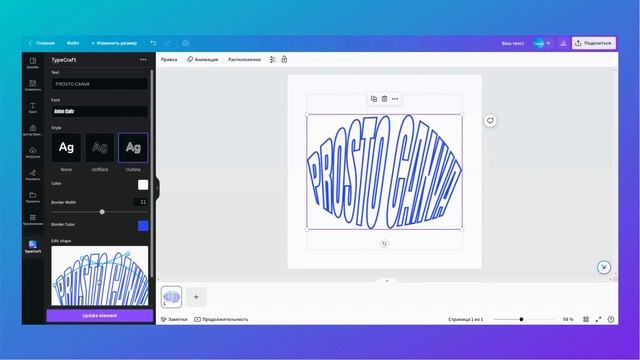This screenshot has width=640, height=360.
Task: Click the cloud save status icon
Action: [x=186, y=43]
